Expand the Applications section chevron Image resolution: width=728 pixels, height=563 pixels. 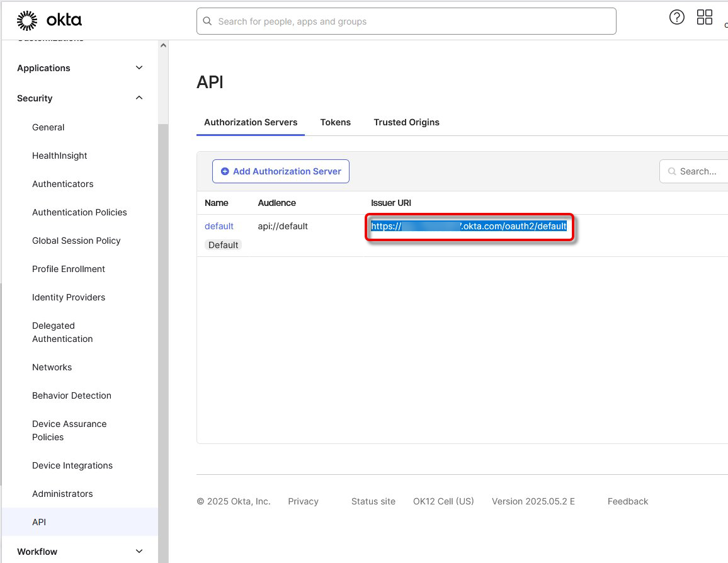139,68
